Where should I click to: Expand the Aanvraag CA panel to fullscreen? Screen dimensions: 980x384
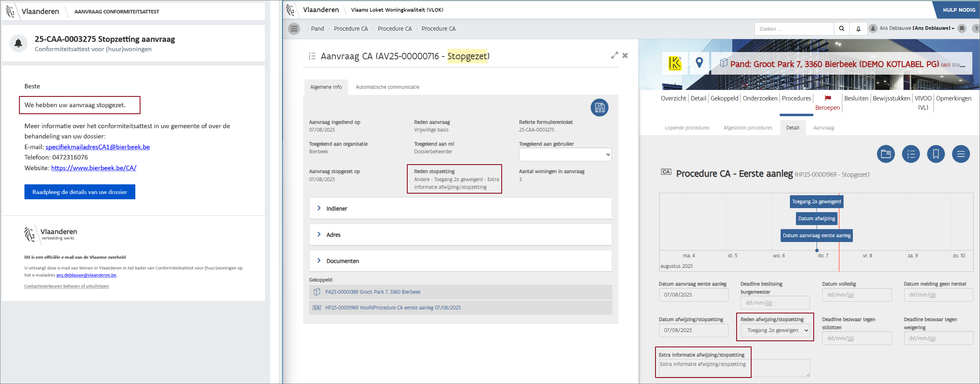tap(614, 56)
